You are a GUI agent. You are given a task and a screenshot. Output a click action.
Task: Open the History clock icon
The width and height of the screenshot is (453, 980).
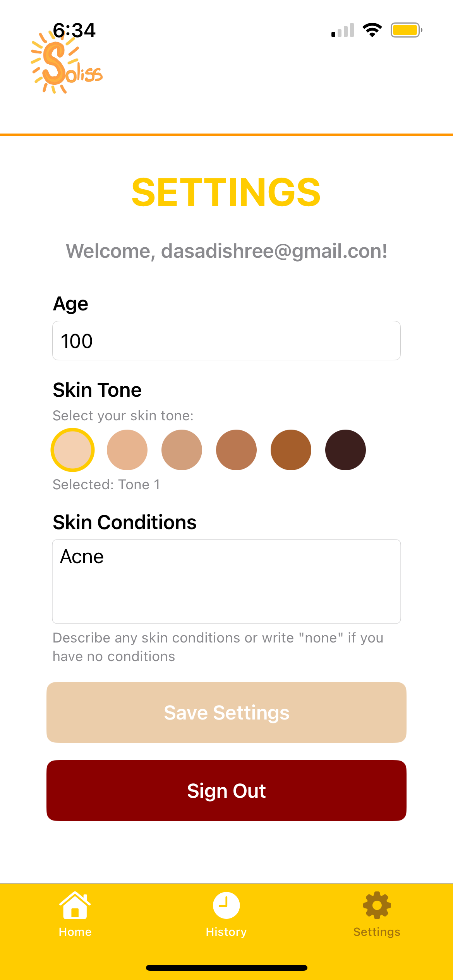click(x=226, y=905)
